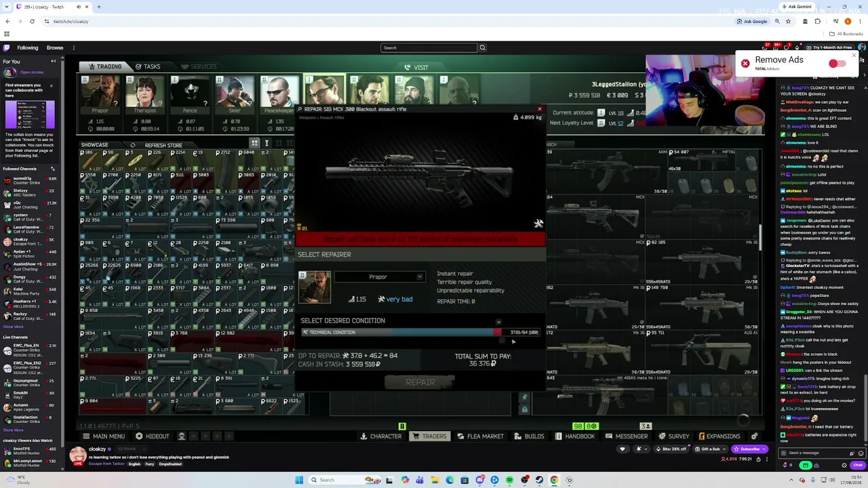The image size is (868, 488).
Task: Open chat settings gear icon
Action: coord(844,465)
